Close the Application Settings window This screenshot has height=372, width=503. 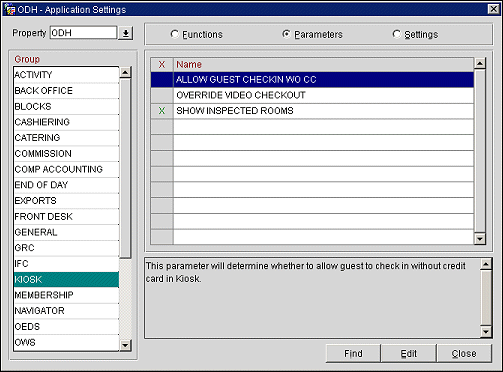493,9
